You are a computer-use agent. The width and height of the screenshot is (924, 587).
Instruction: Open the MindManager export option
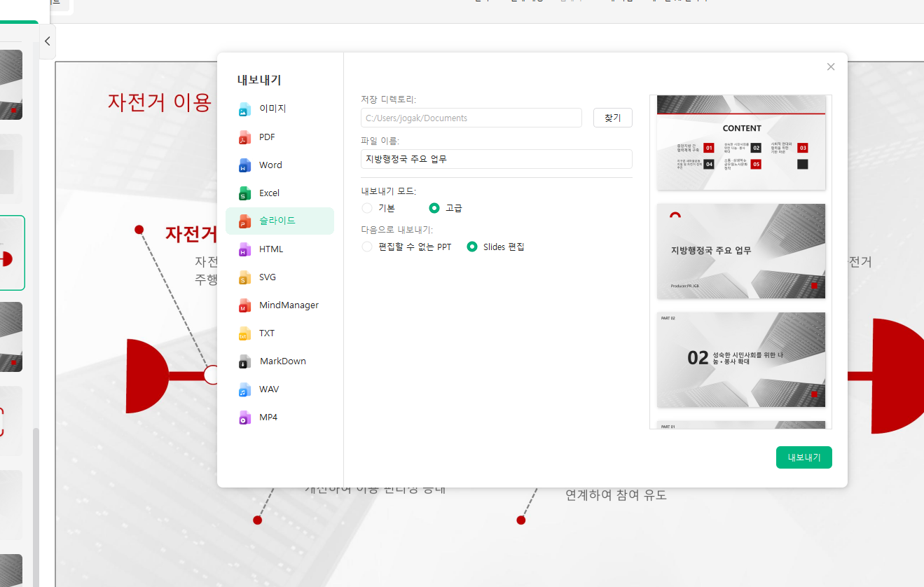[280, 305]
